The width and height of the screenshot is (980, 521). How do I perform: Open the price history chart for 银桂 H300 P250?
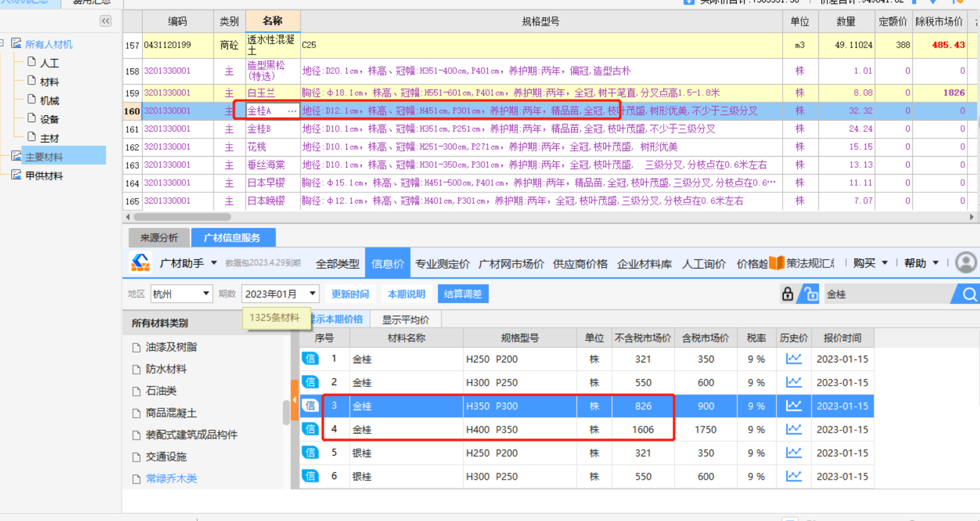click(x=793, y=476)
